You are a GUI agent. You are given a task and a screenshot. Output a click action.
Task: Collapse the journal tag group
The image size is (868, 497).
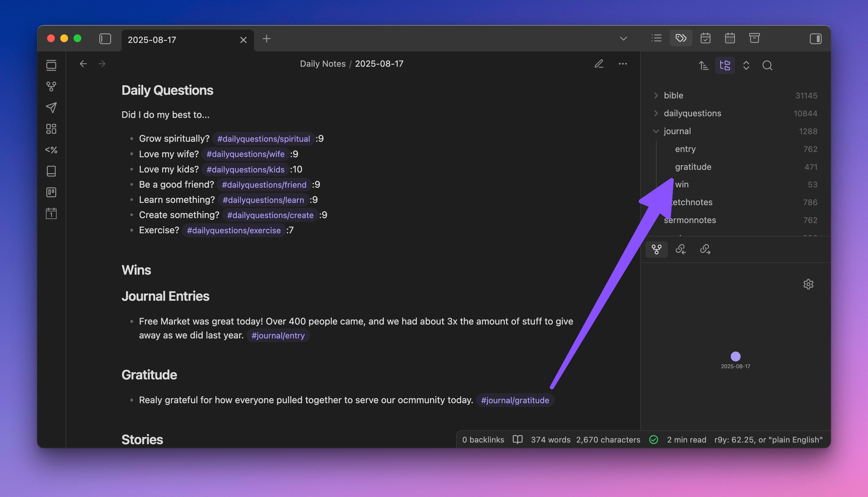(656, 131)
